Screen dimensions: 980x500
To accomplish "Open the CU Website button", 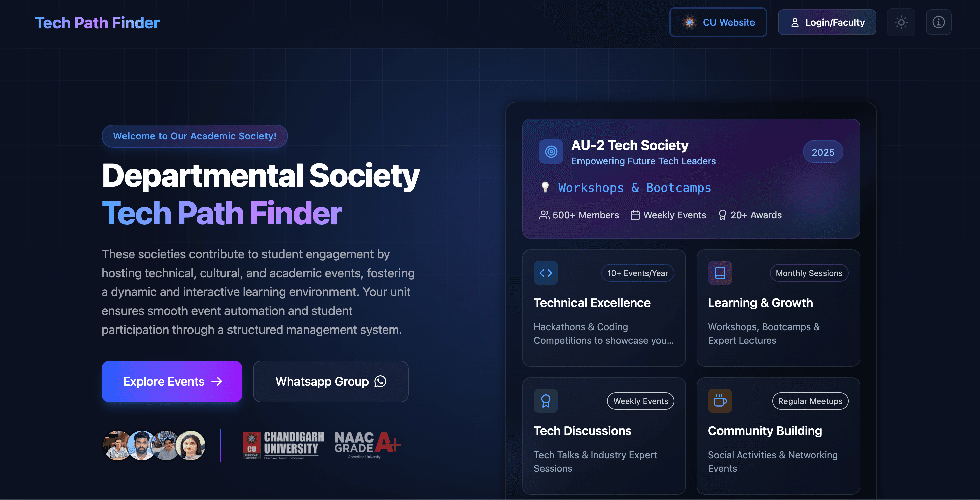I will (718, 22).
